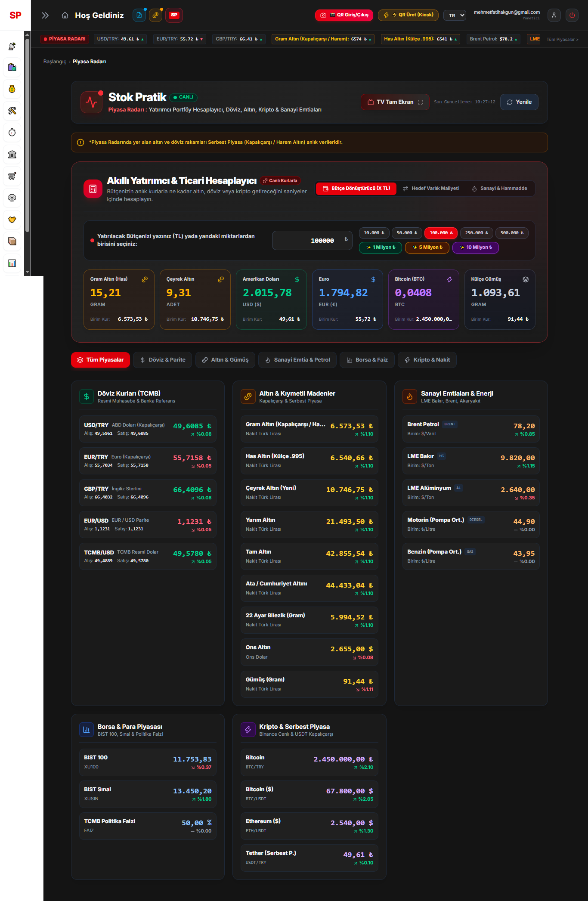The height and width of the screenshot is (901, 588).
Task: Open the orange coins icon in header
Action: (155, 15)
